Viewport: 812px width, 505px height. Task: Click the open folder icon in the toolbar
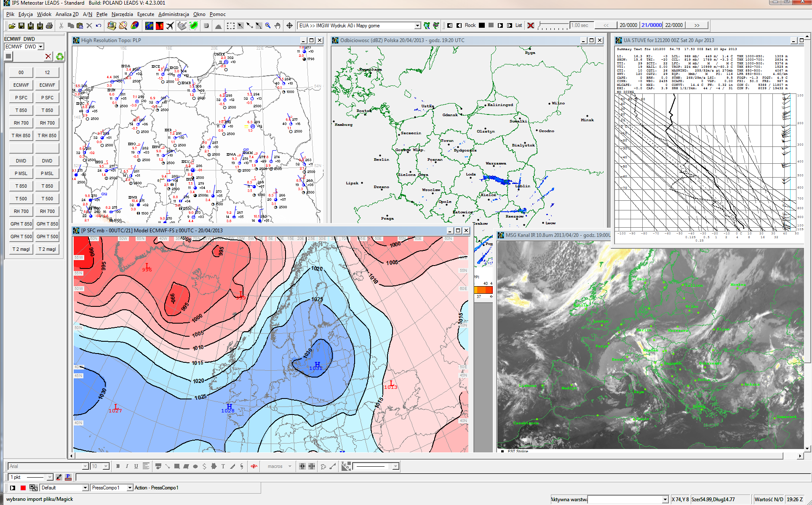[12, 26]
